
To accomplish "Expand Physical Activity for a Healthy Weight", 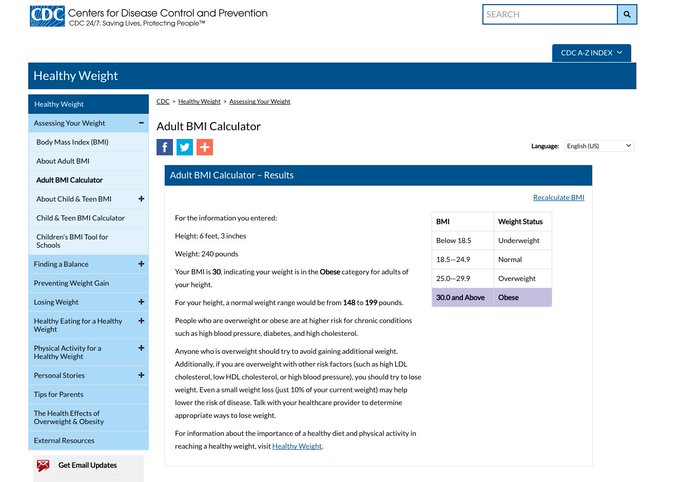I will click(141, 348).
